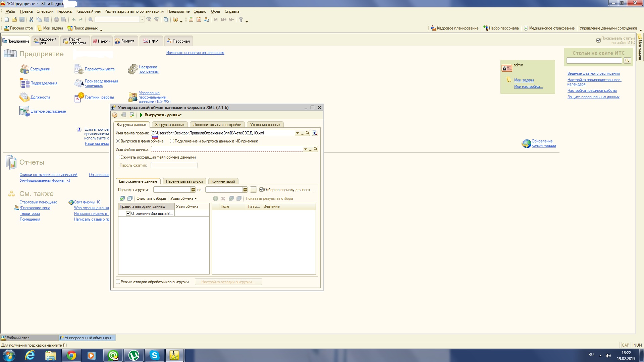Image resolution: width=644 pixels, height=362 pixels.
Task: Select Подключение и выгрузка данных в ИБ приемник
Action: (x=172, y=141)
